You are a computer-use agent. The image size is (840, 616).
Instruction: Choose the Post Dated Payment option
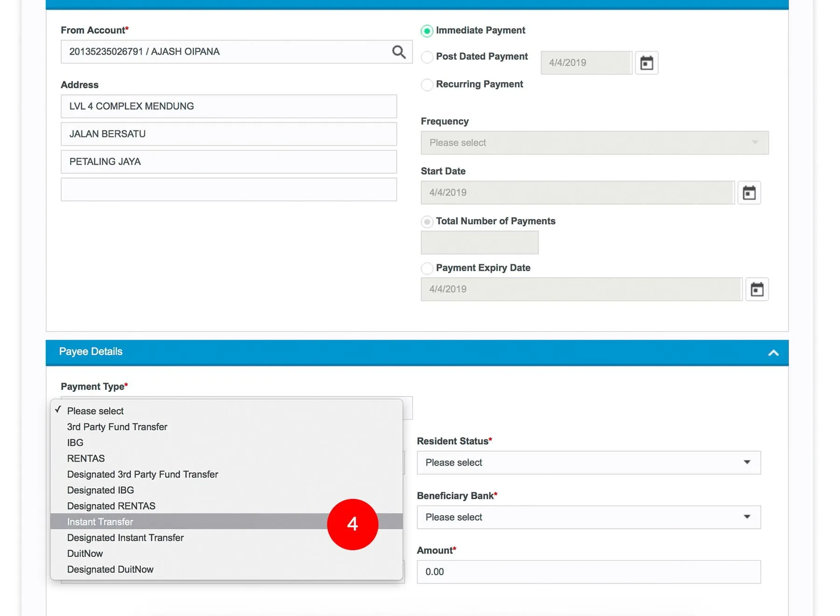pyautogui.click(x=427, y=57)
